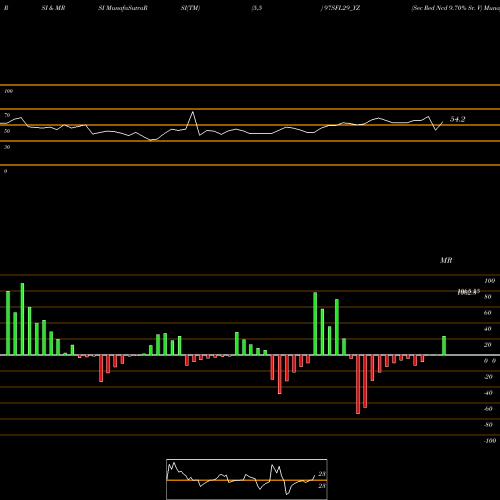The width and height of the screenshot is (500, 500).
Task: Click the Sec Red Ncd 9.70% Sr. V title
Action: pyautogui.click(x=447, y=8)
